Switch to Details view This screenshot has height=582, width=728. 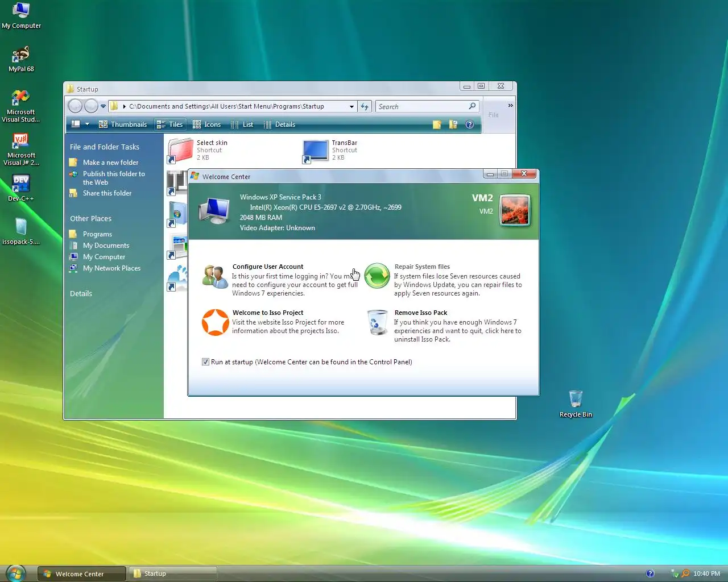(279, 124)
